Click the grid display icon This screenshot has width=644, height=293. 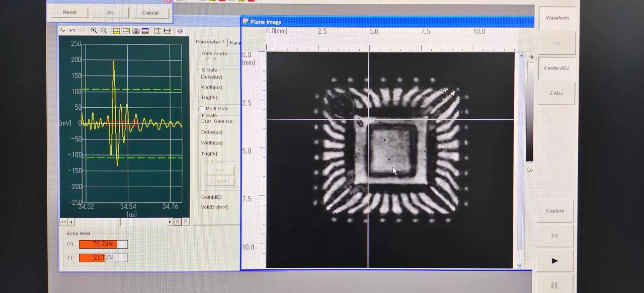point(136,31)
